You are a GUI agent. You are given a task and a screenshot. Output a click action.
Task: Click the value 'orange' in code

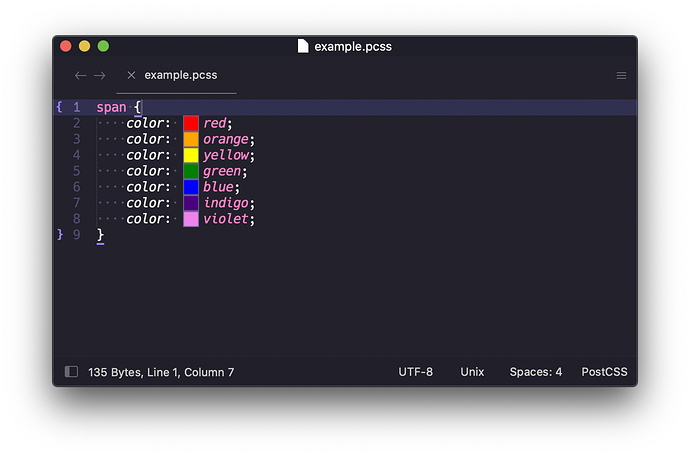point(226,140)
